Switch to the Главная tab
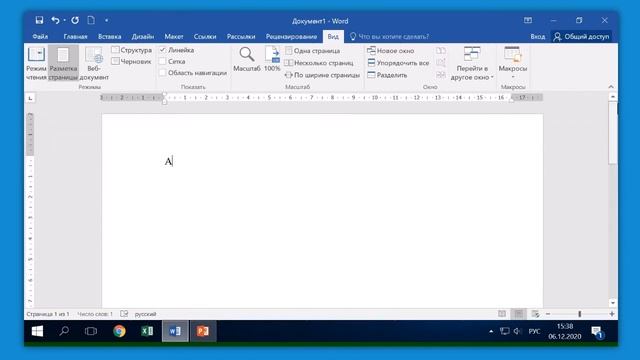 tap(76, 36)
